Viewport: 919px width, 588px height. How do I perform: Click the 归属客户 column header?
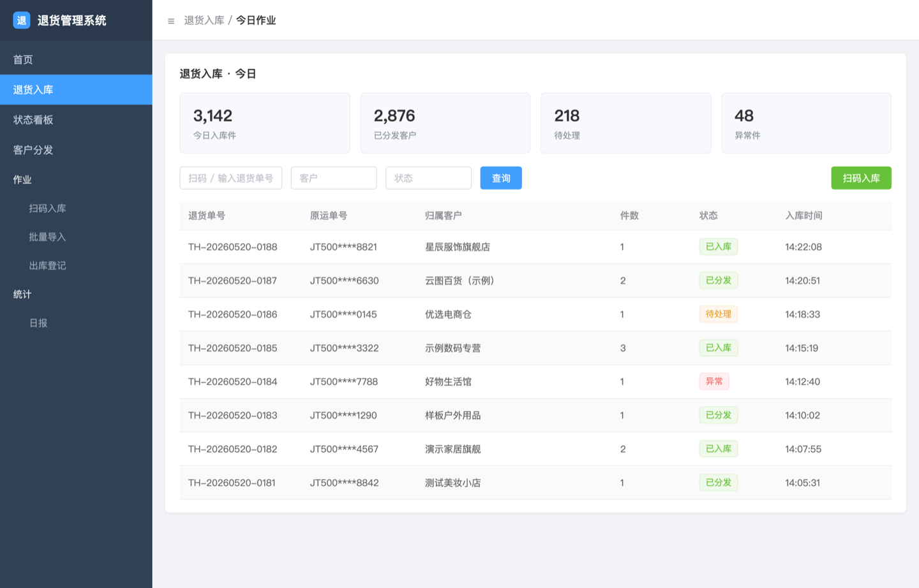click(x=444, y=216)
